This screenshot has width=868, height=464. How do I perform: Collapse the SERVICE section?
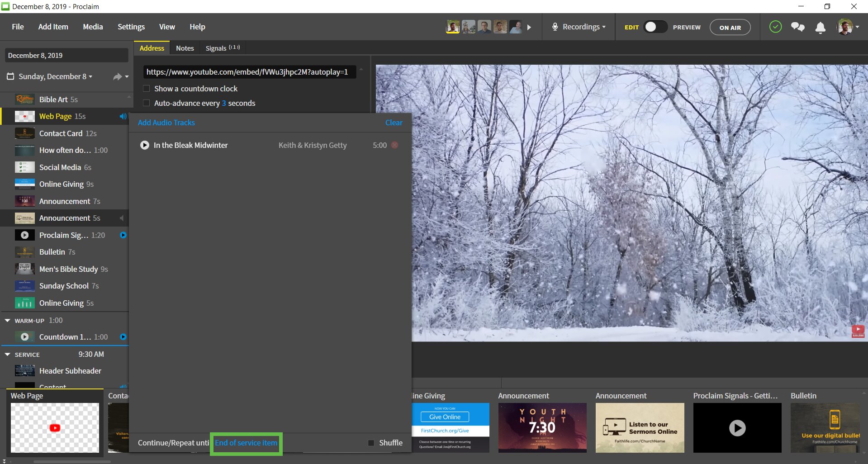tap(7, 355)
